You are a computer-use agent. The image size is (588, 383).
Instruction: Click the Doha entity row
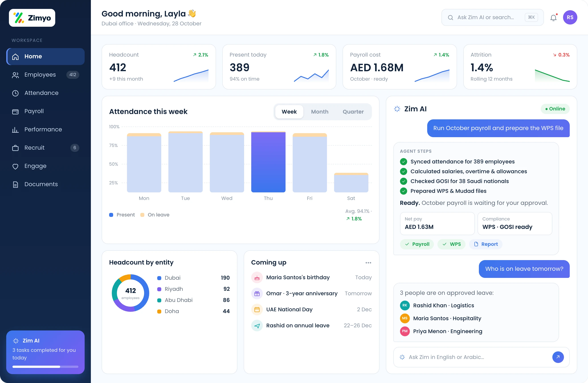pyautogui.click(x=194, y=311)
